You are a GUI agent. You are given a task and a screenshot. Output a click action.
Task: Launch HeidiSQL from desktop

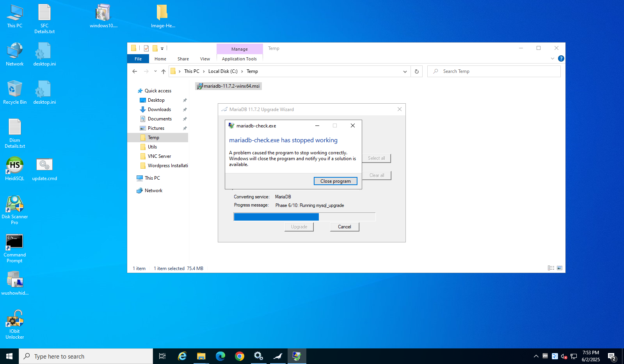(x=15, y=169)
